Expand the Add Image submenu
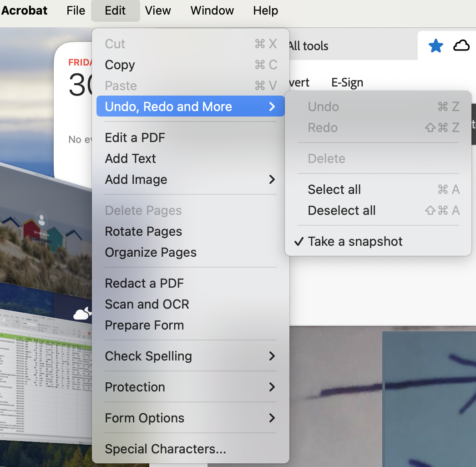This screenshot has height=467, width=476. [x=136, y=179]
